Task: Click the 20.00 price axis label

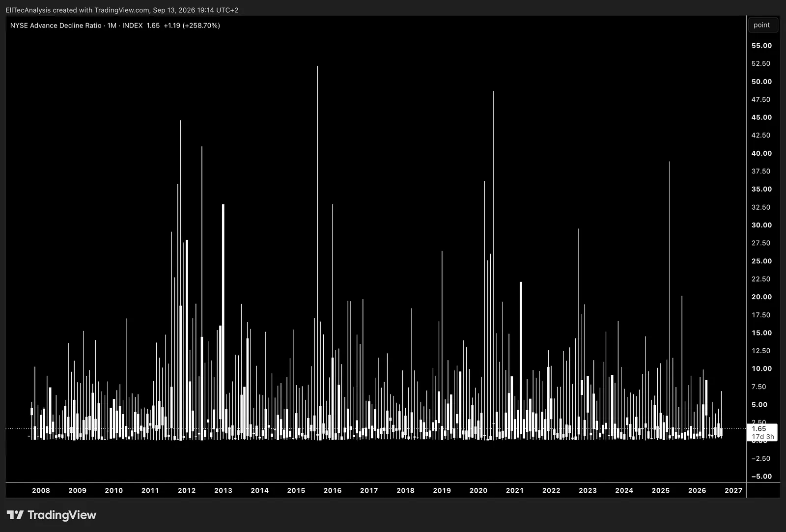Action: coord(761,297)
